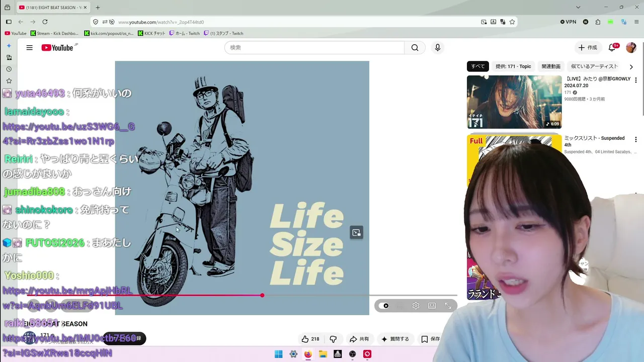Close the EIGHT BEAT SEASON tab
The width and height of the screenshot is (644, 362).
85,8
